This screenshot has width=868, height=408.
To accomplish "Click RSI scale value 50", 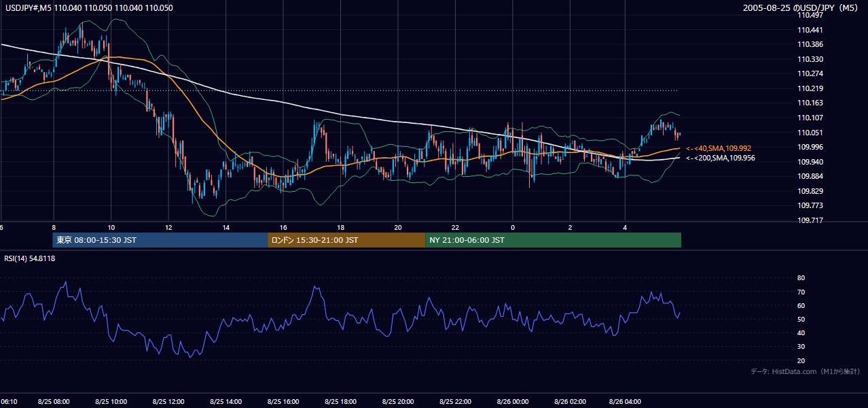I will [x=801, y=319].
